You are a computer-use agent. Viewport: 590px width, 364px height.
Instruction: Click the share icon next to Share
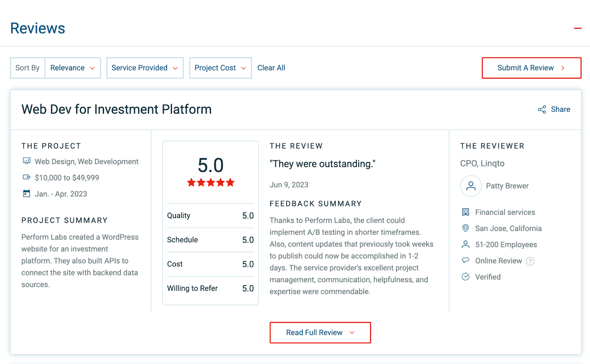pyautogui.click(x=542, y=109)
